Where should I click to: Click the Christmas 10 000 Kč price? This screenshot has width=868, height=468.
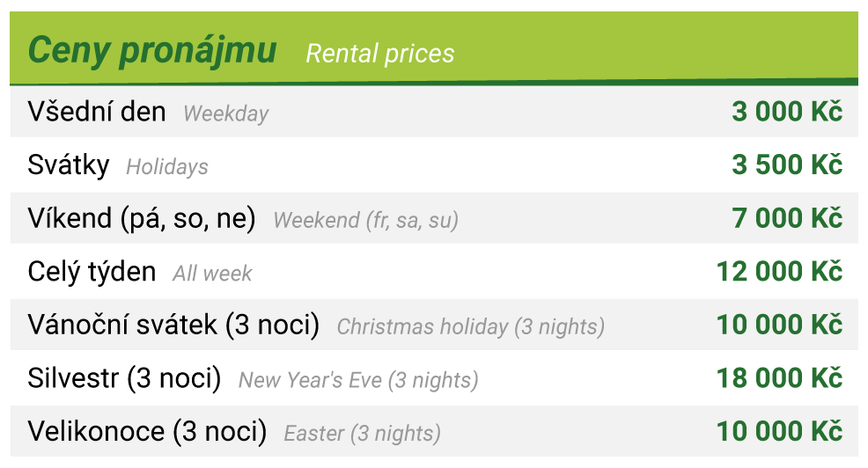coord(779,325)
